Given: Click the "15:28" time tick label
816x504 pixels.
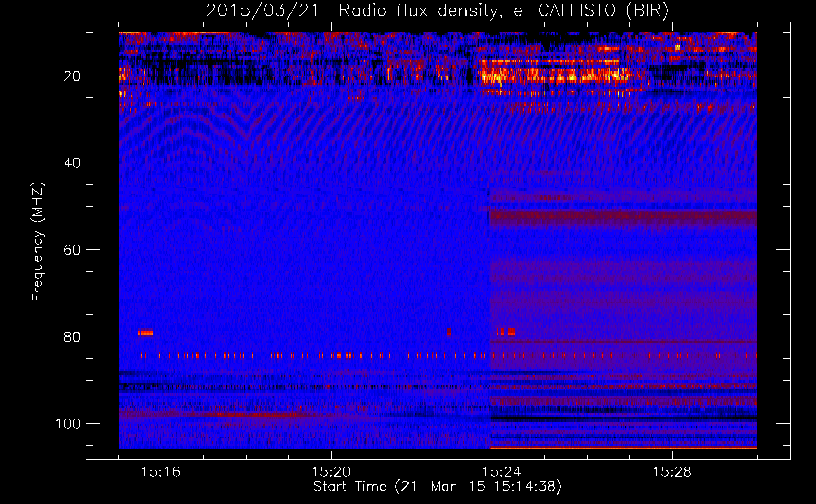Looking at the screenshot, I should [672, 472].
